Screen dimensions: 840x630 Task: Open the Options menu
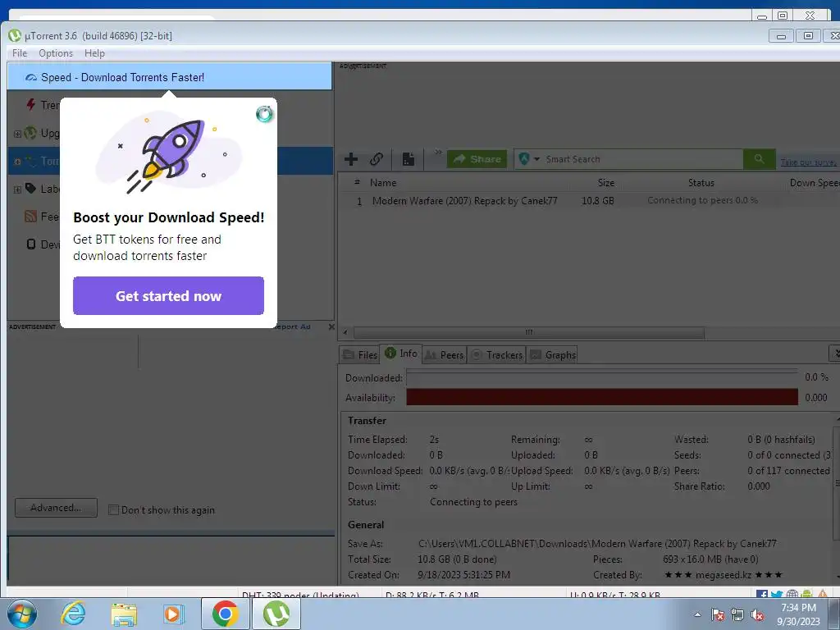(56, 53)
